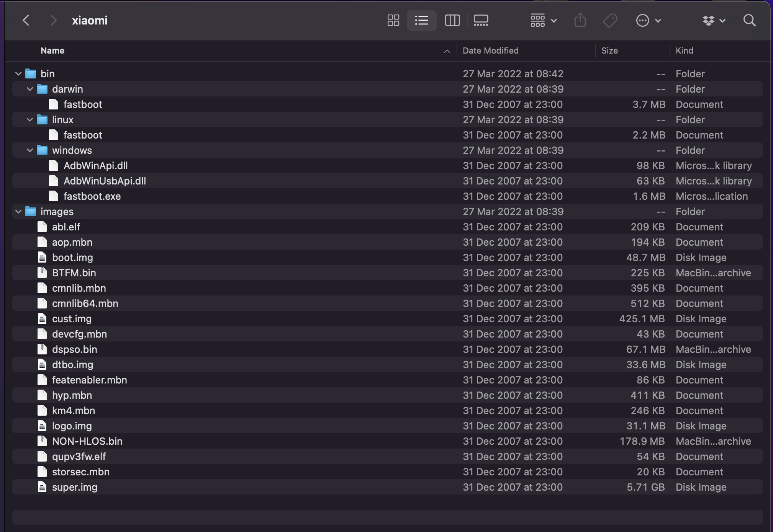Click the BTFM.bin archive icon
This screenshot has width=773, height=532.
click(x=42, y=273)
